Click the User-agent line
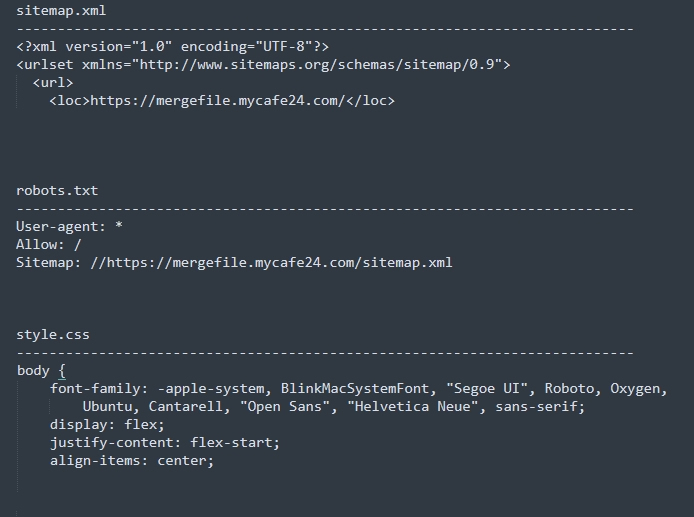Screen dimensions: 694x517 point(69,227)
